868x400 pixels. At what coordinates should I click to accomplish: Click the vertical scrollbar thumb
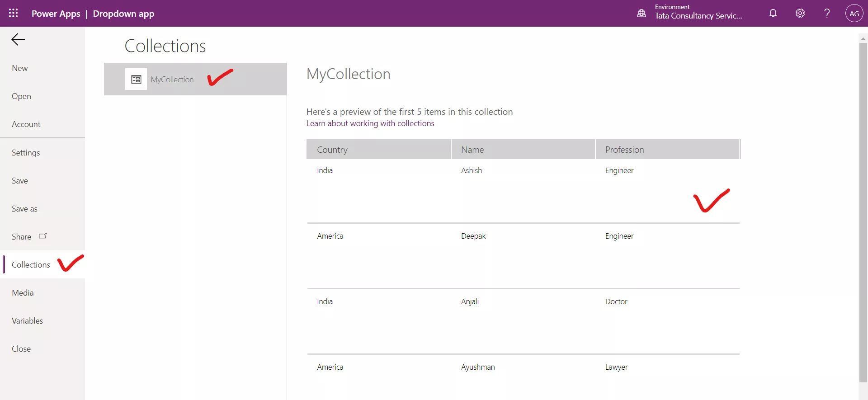point(863,212)
